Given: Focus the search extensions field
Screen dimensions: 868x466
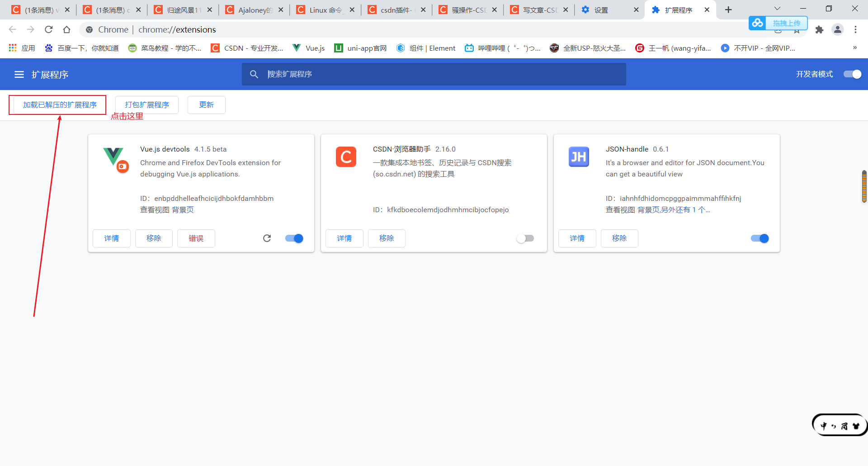Looking at the screenshot, I should (434, 74).
